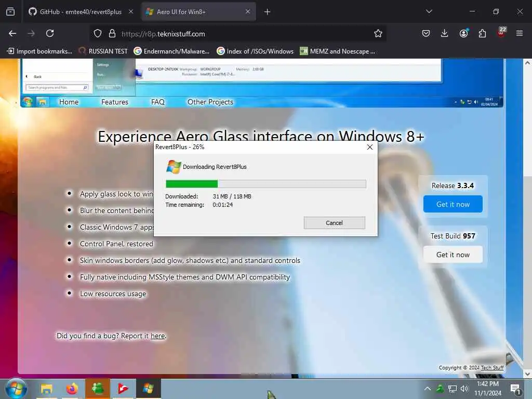Open the tracking protection shield

pos(98,34)
